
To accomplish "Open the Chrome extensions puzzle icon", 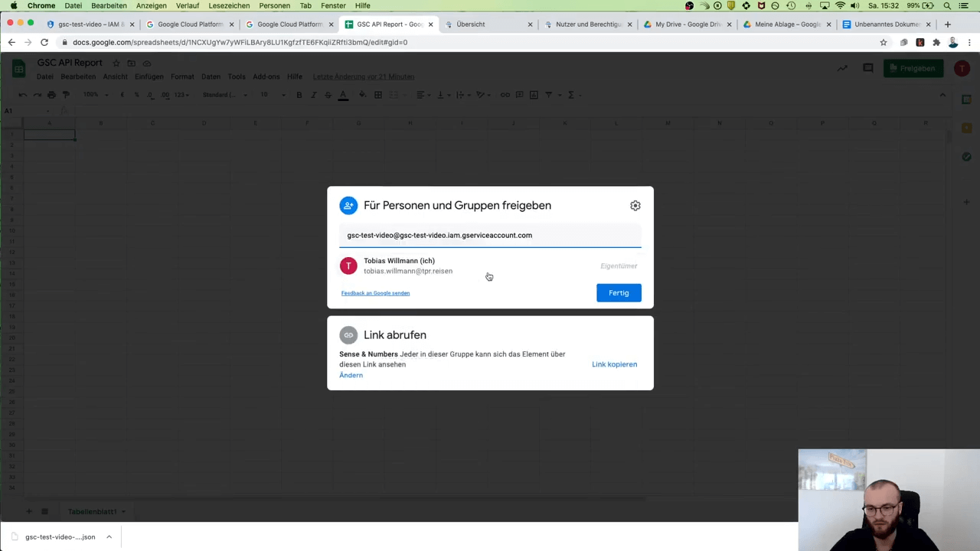I will click(x=936, y=42).
